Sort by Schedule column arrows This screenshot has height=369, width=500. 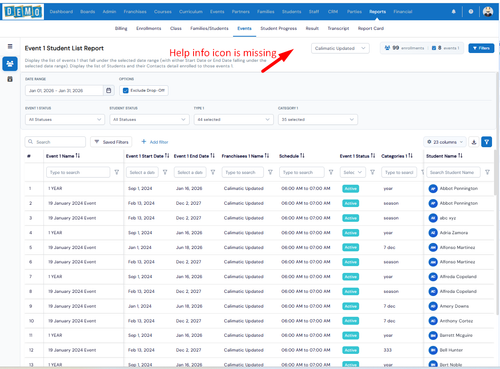tap(302, 156)
